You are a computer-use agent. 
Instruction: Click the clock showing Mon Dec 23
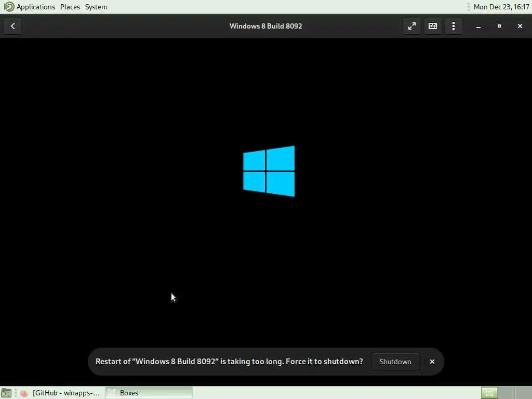click(x=501, y=7)
